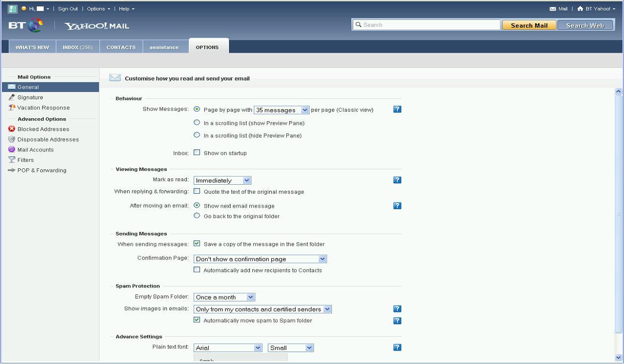
Task: Click the Mail Accounts purple icon
Action: click(12, 149)
